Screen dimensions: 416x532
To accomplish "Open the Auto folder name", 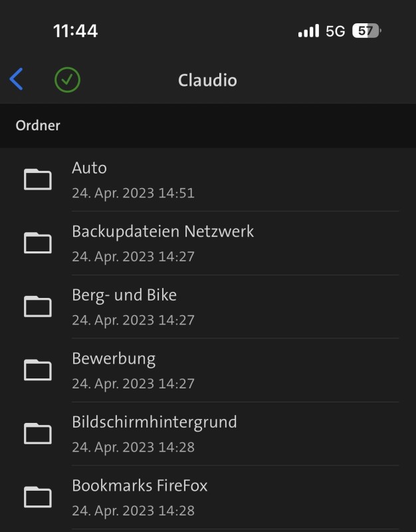I will click(89, 168).
